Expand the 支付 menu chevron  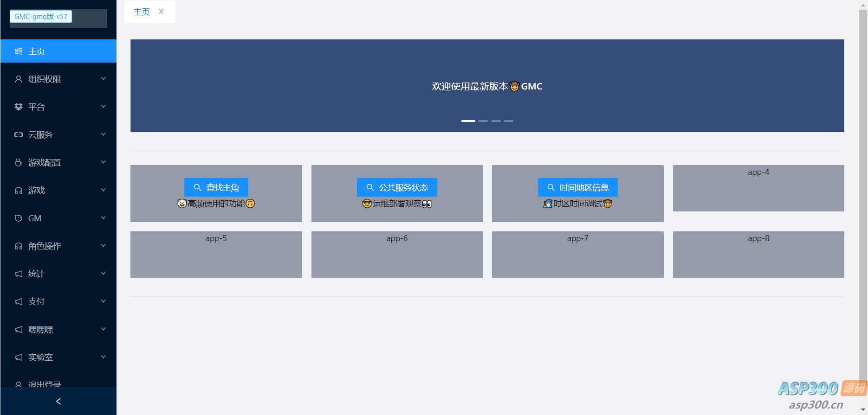coord(104,301)
